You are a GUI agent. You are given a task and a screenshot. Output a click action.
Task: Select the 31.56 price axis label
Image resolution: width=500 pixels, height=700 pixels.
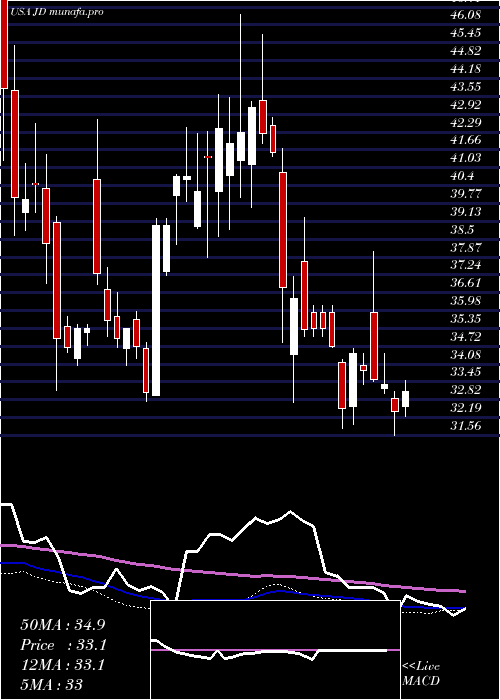coord(466,425)
